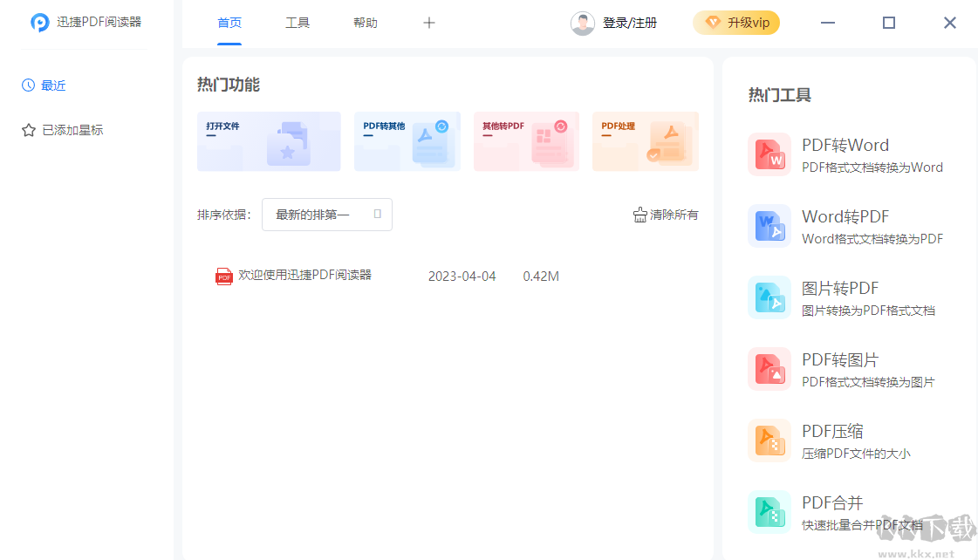Select the PDF转图片 tool icon
This screenshot has height=560, width=978.
[x=769, y=368]
